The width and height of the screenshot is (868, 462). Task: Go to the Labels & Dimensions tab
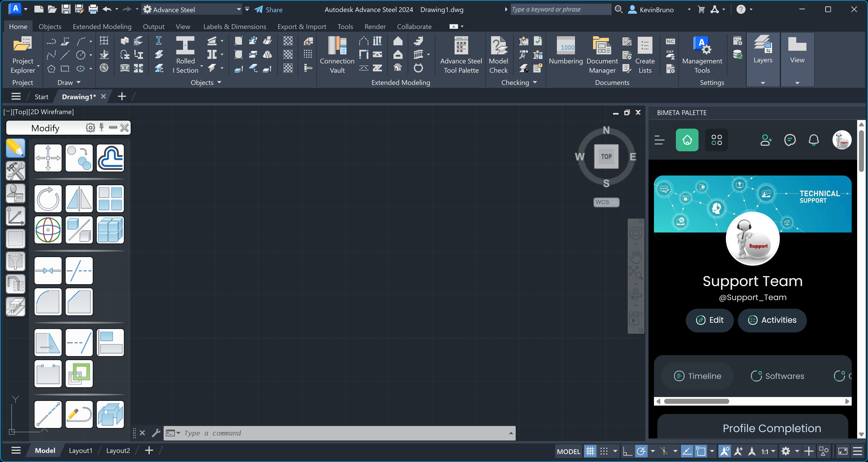(x=234, y=26)
